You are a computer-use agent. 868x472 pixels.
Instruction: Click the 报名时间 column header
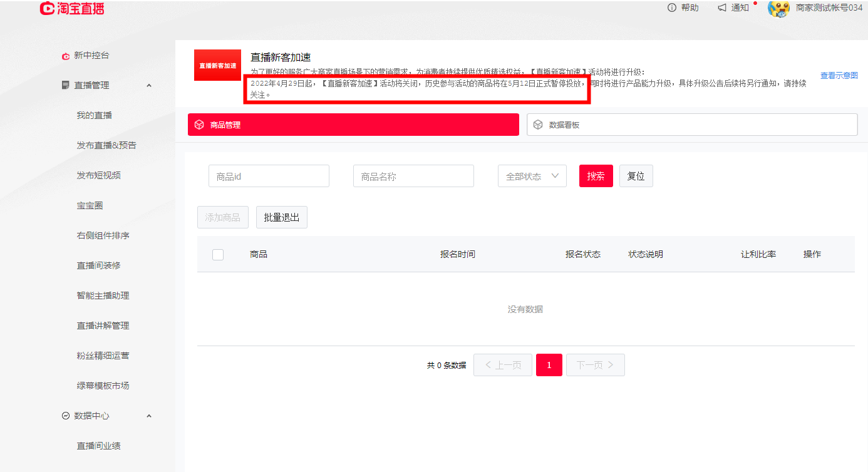coord(458,254)
